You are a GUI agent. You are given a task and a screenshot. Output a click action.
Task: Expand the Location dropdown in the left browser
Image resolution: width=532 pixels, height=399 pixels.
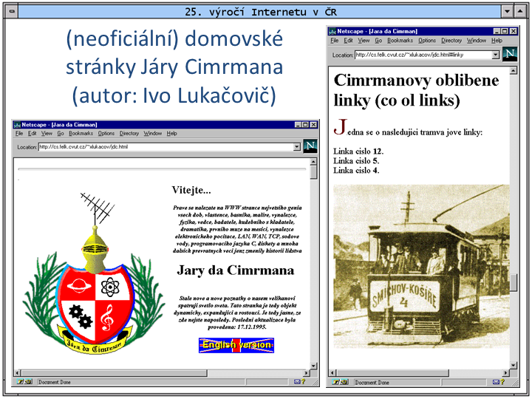pyautogui.click(x=297, y=146)
